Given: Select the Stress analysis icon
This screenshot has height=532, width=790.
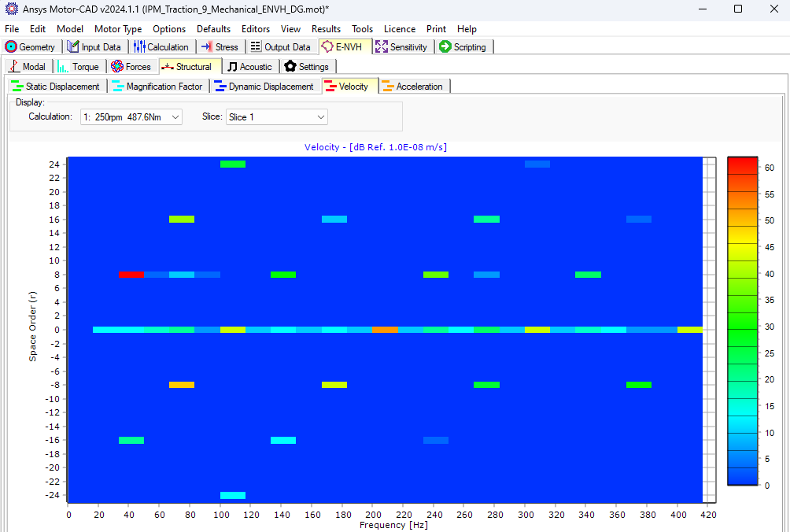Looking at the screenshot, I should 206,46.
